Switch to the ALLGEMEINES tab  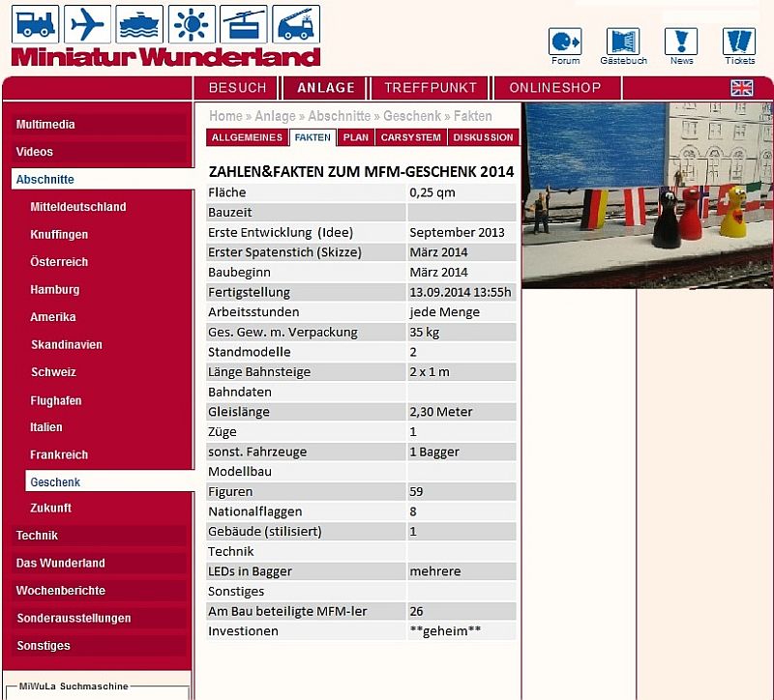click(247, 138)
